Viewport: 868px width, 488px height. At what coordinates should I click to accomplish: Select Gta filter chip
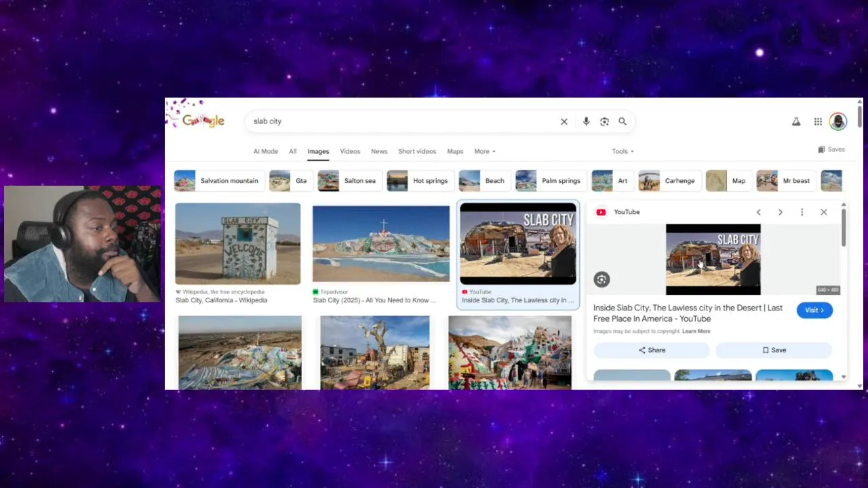point(291,181)
